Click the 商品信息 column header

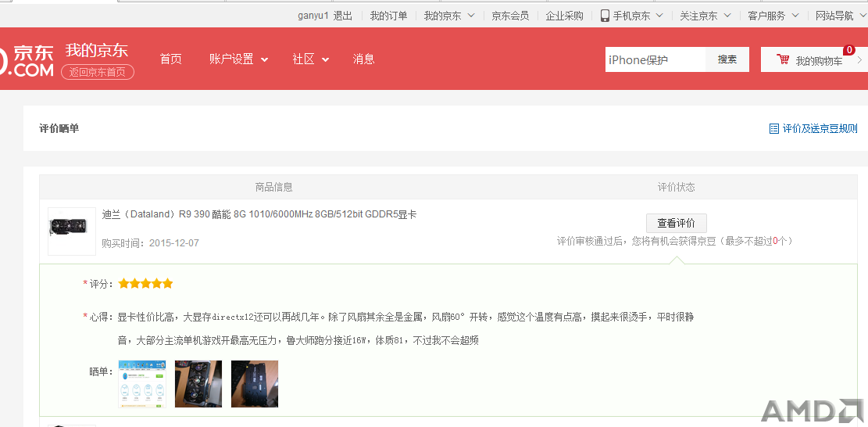(274, 187)
